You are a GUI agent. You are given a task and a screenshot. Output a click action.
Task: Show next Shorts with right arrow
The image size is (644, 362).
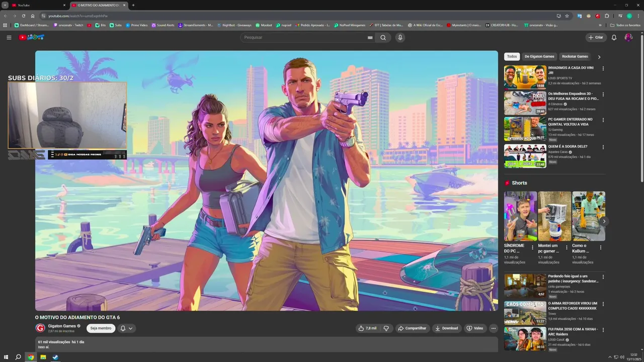click(604, 221)
